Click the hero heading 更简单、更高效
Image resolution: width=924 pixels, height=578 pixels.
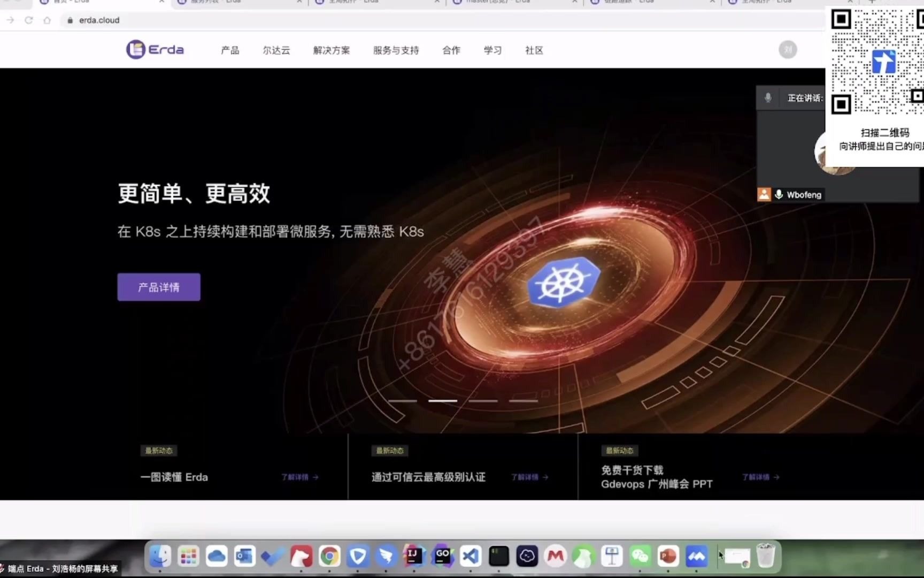(194, 193)
